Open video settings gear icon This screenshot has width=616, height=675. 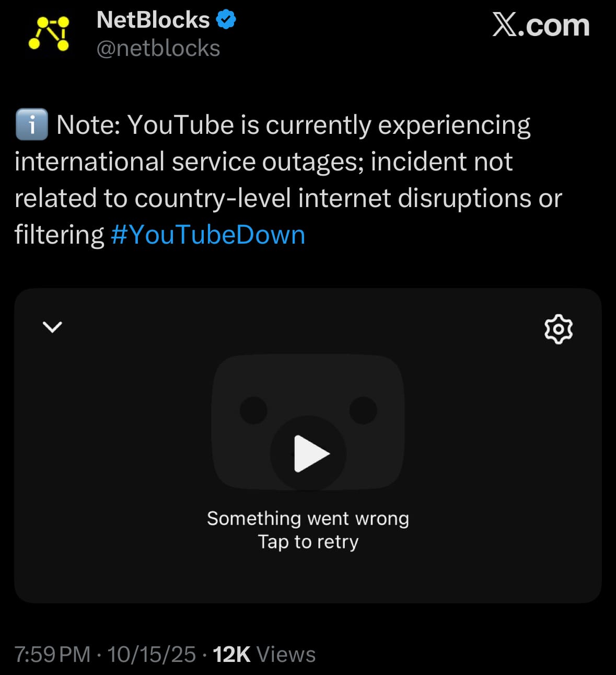click(x=559, y=329)
